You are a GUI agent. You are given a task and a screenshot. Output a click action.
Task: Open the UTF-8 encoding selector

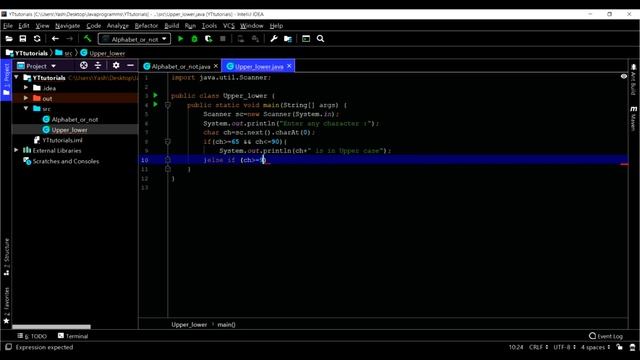coord(564,347)
